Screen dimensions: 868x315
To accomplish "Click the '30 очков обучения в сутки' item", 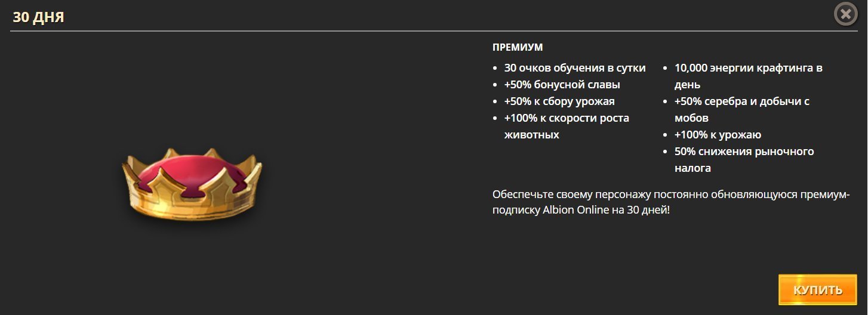I will [x=574, y=68].
